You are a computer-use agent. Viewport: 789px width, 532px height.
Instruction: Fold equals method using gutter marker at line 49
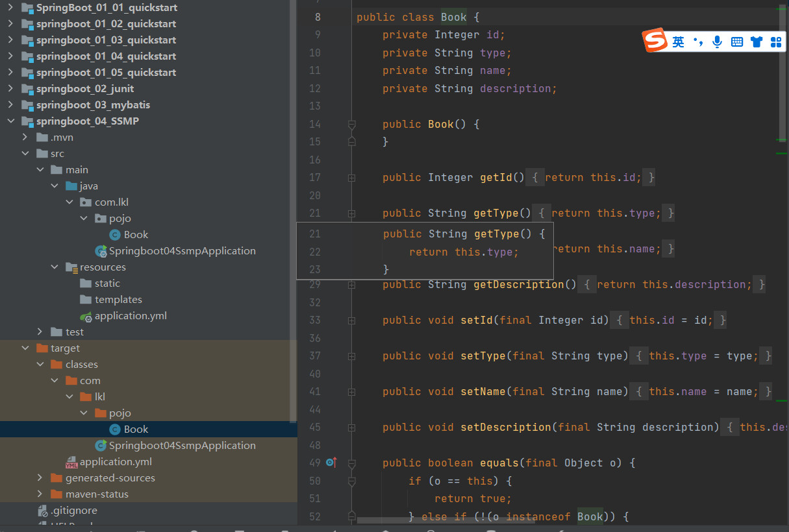351,463
